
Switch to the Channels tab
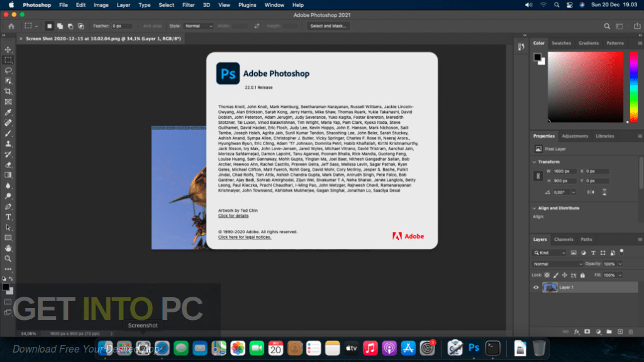coord(563,239)
